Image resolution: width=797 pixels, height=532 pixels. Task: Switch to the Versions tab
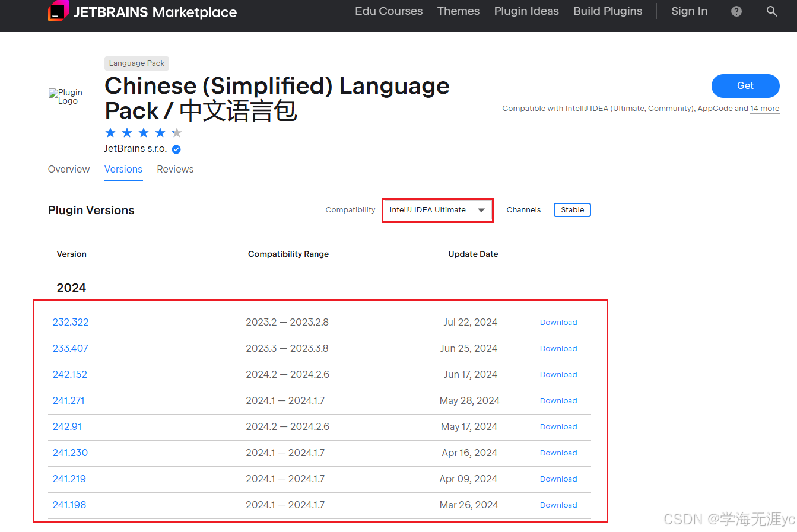click(x=123, y=170)
